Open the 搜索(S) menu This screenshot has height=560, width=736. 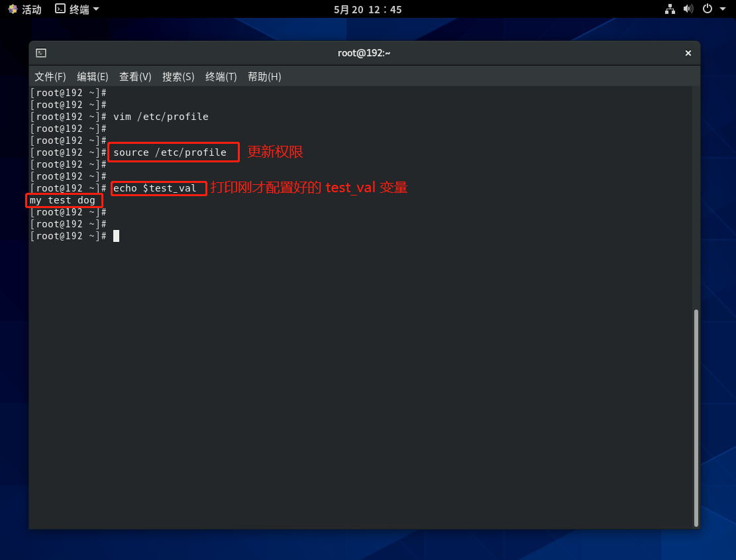(x=178, y=77)
